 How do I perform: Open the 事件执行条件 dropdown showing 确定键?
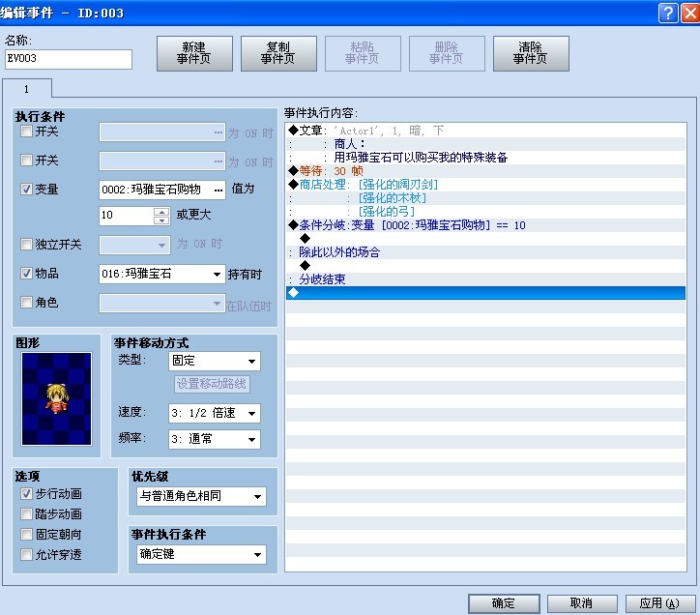(x=201, y=554)
